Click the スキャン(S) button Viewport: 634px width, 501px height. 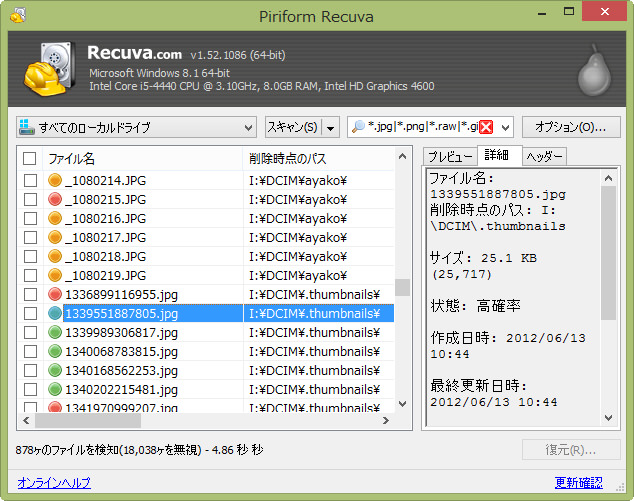click(293, 127)
